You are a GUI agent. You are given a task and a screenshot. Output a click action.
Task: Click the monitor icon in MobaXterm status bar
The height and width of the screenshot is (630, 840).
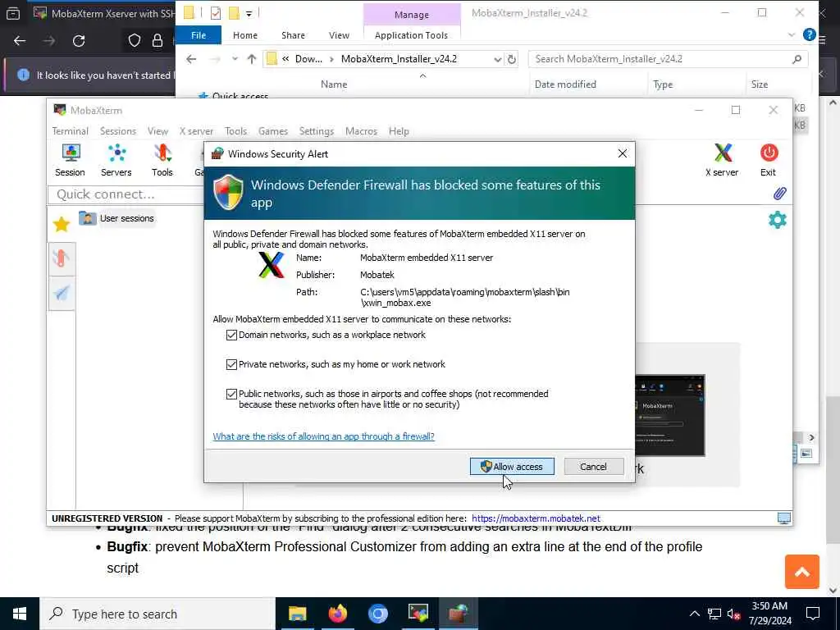click(x=783, y=518)
